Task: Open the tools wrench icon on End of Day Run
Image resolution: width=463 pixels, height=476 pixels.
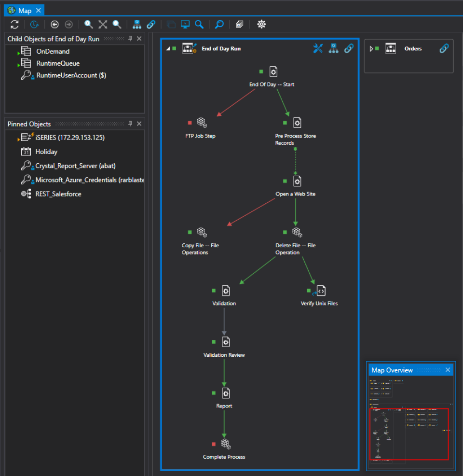Action: point(318,48)
